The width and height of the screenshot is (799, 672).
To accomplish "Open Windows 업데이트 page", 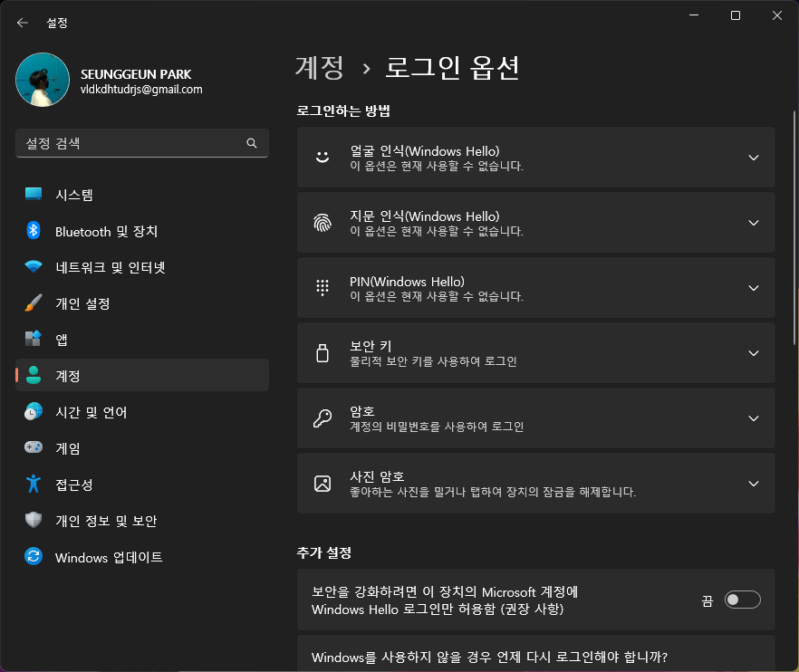I will pos(142,557).
